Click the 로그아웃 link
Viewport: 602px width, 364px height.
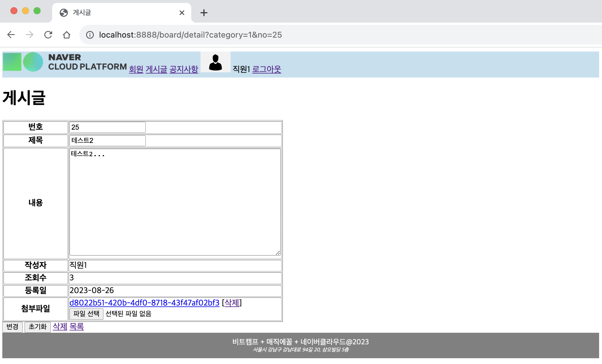[x=267, y=69]
